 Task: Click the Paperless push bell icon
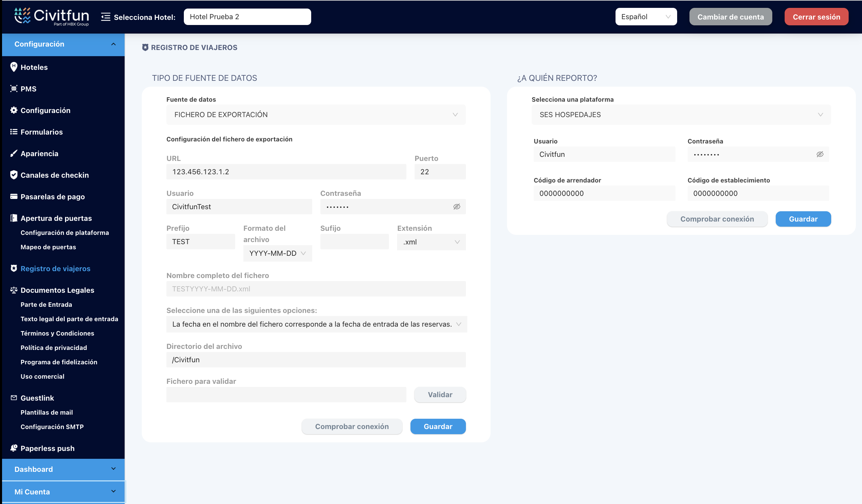[14, 448]
